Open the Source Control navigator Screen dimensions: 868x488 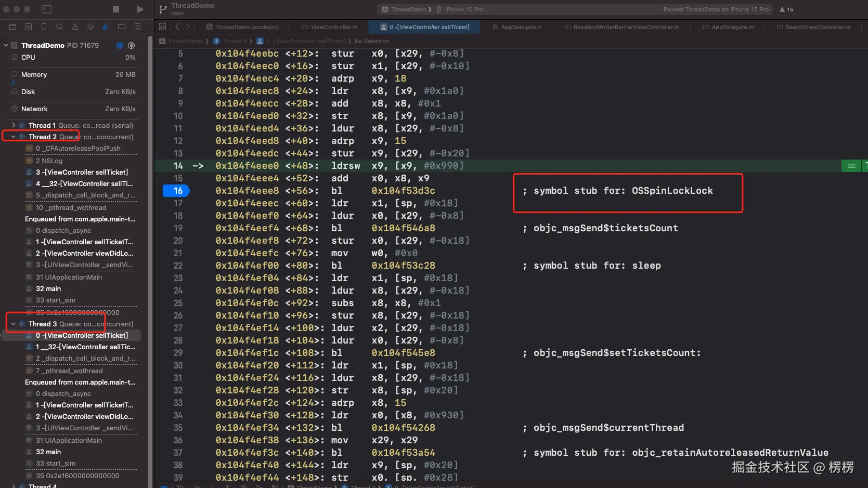click(x=29, y=27)
